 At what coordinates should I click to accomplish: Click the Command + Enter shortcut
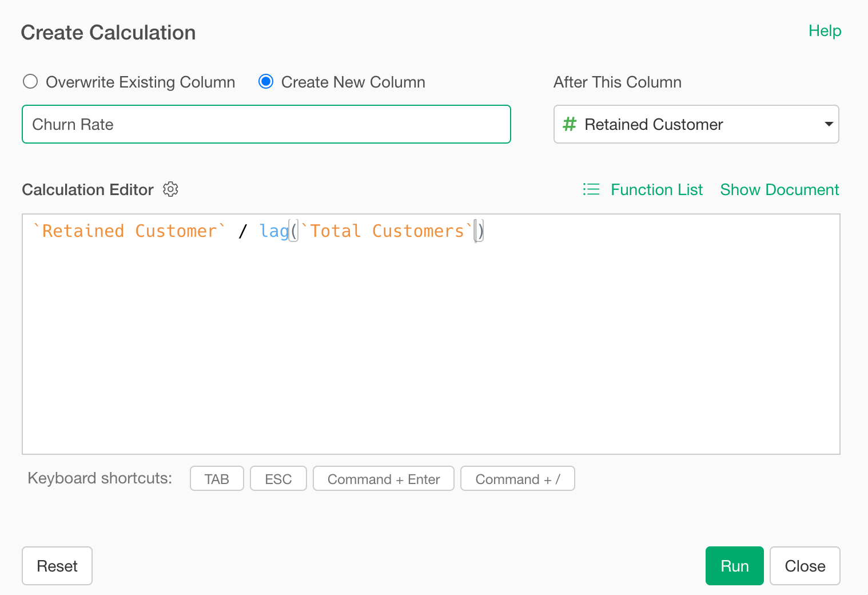[383, 479]
